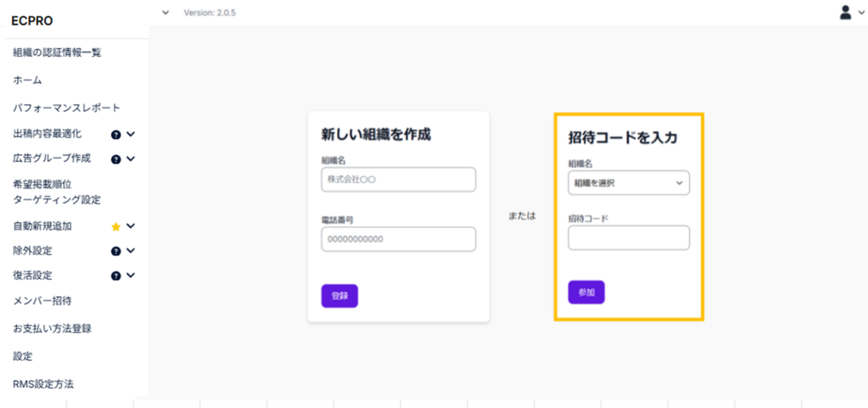
Task: Expand the 自動新規追加 sidebar section arrow
Action: 131,226
